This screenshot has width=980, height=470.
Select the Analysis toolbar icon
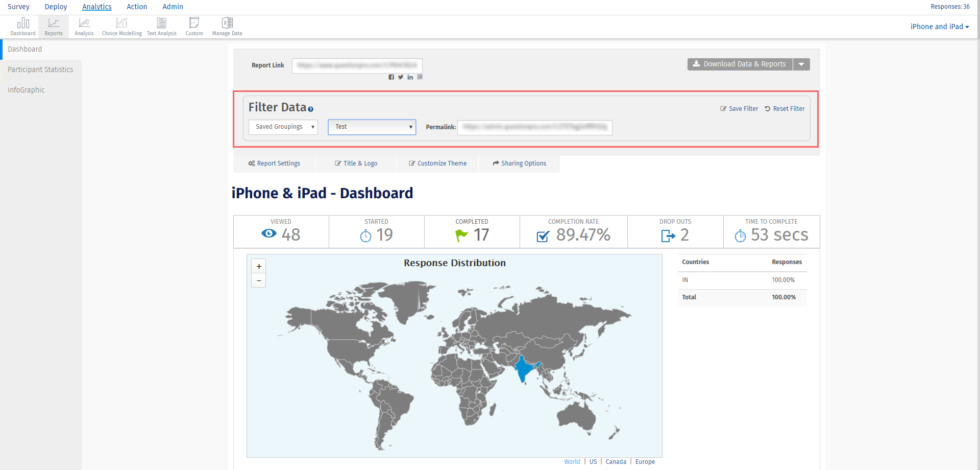(x=84, y=27)
